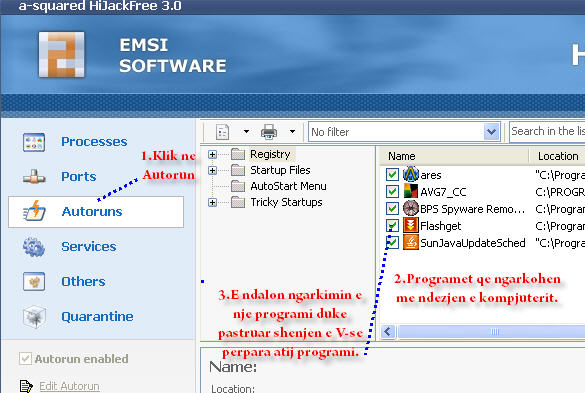
Task: Open the Processes section icon
Action: tap(34, 142)
